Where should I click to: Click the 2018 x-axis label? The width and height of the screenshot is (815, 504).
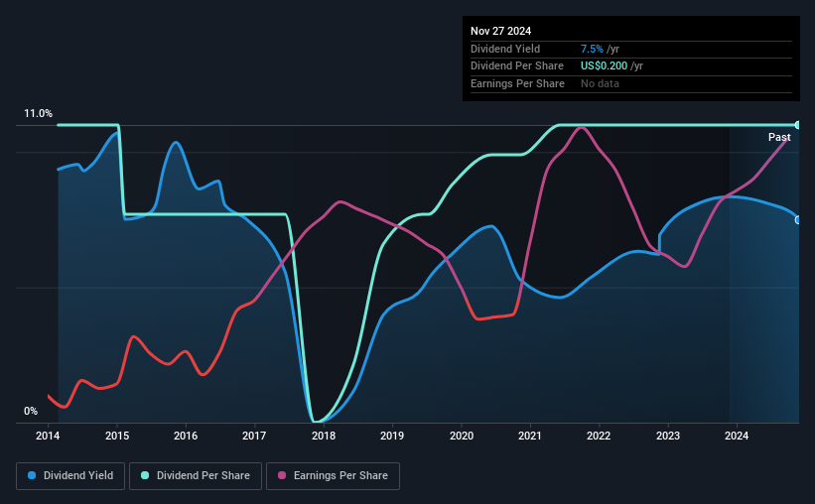[x=324, y=436]
